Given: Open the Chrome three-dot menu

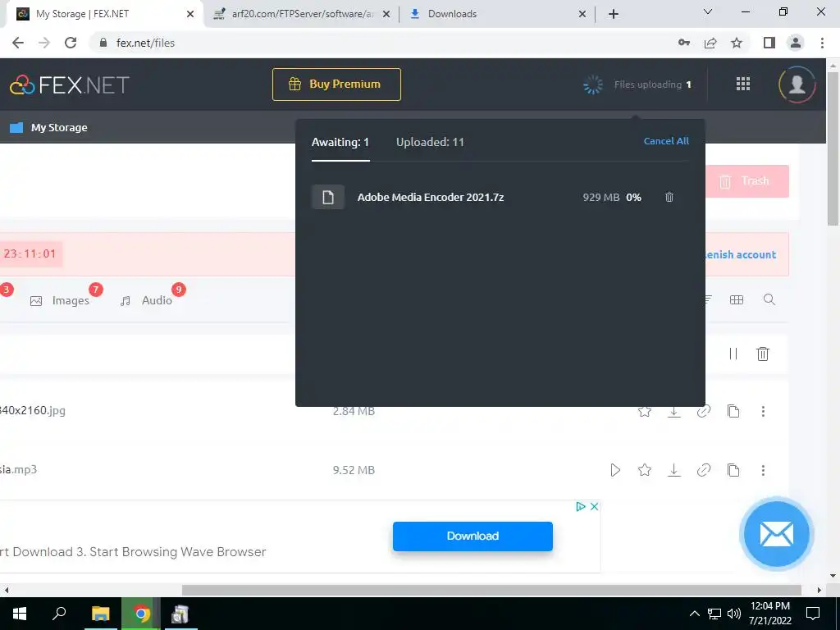Looking at the screenshot, I should point(822,43).
